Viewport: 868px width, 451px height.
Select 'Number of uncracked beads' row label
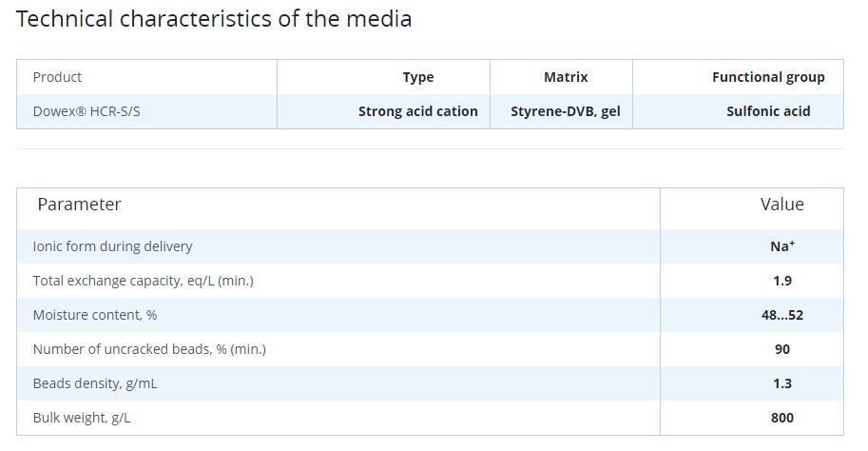pos(149,349)
